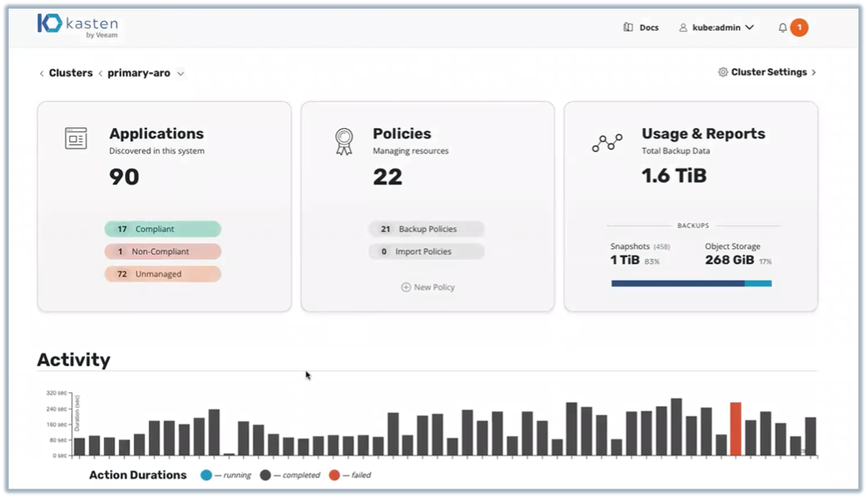
Task: Click the red failed bar in Activity chart
Action: 735,429
